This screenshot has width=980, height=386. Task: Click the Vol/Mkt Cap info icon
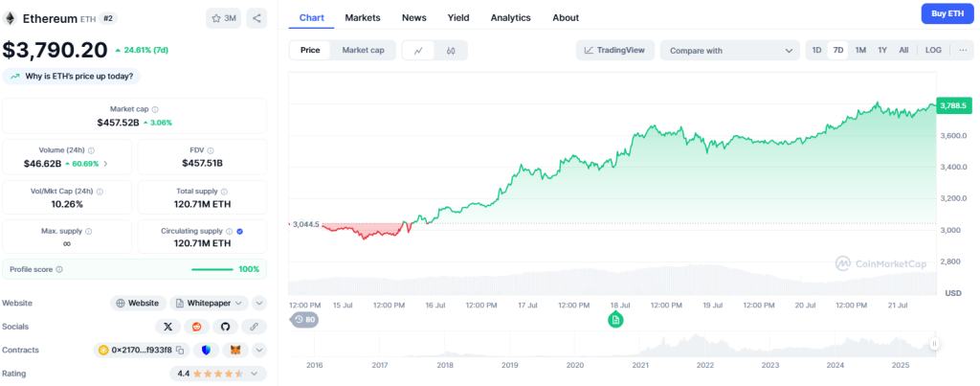pyautogui.click(x=100, y=192)
